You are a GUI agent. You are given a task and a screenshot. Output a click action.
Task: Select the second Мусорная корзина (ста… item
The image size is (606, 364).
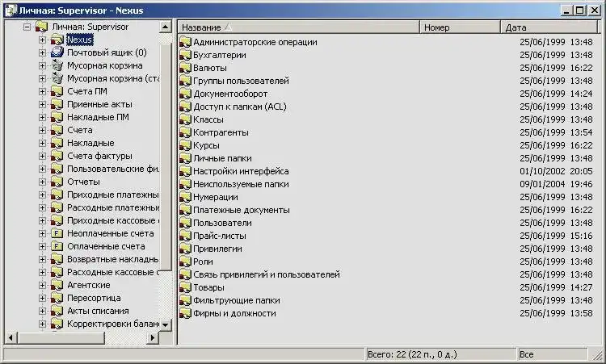point(113,78)
